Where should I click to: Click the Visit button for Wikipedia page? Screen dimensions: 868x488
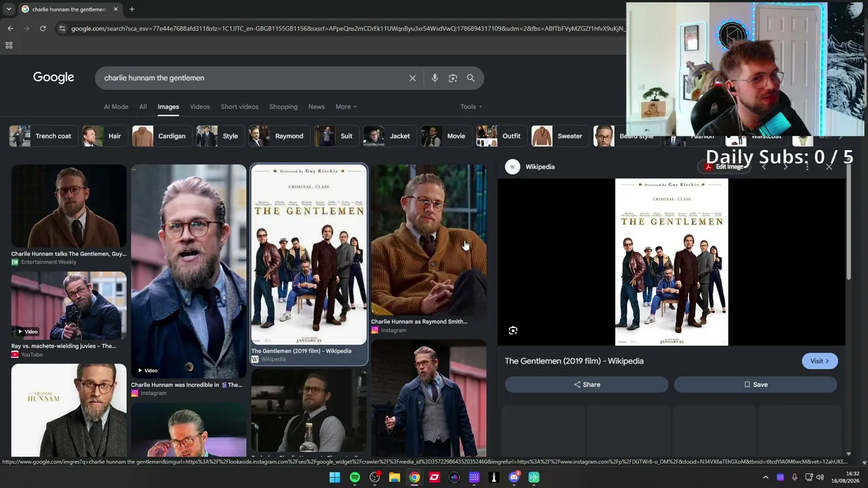[x=820, y=361]
